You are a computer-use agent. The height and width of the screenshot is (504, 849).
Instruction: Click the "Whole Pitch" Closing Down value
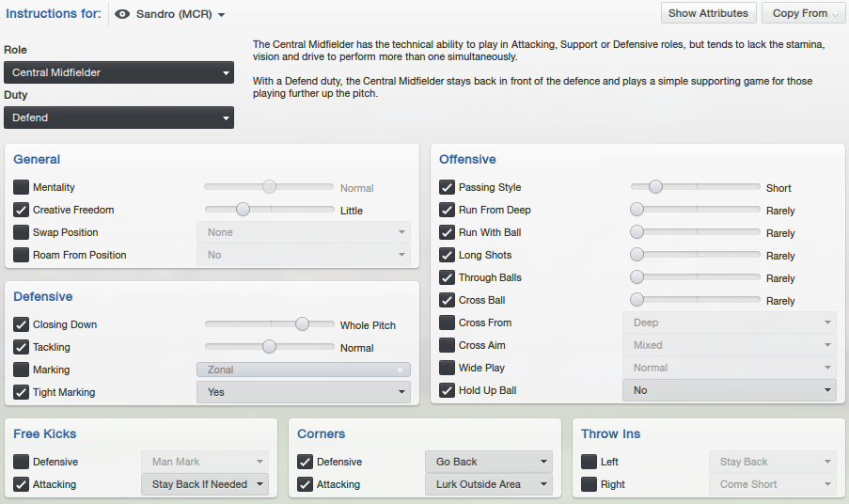pyautogui.click(x=368, y=325)
